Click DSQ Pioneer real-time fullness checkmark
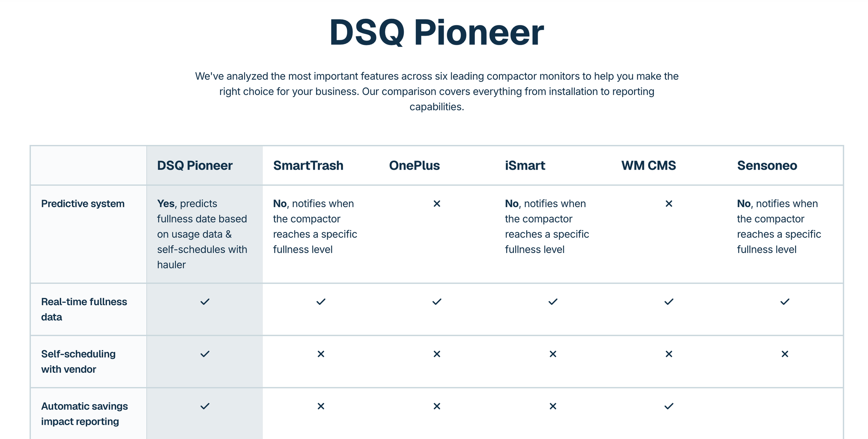868x439 pixels. pos(205,302)
